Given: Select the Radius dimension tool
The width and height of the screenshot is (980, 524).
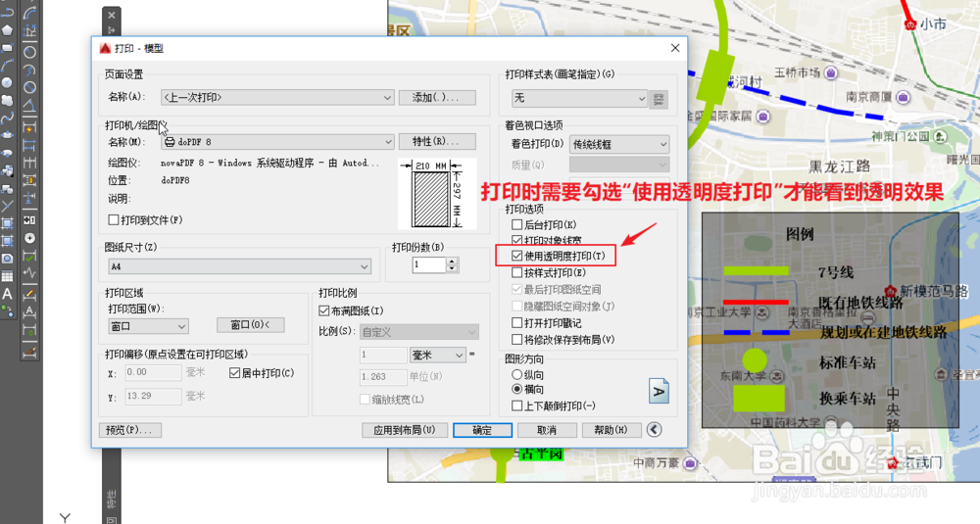Looking at the screenshot, I should point(29,53).
